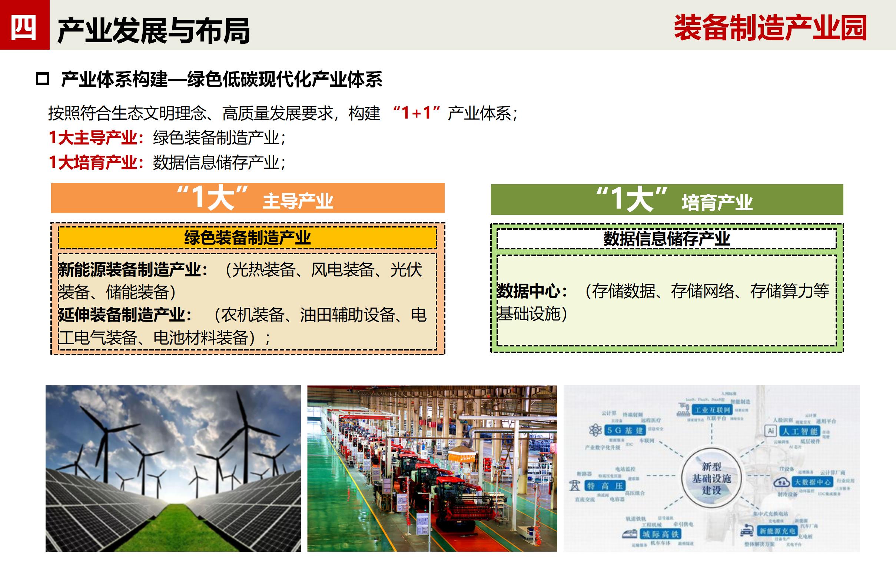Click the text (农机装备、油田辅助设备、电
This screenshot has width=896, height=588.
[319, 315]
